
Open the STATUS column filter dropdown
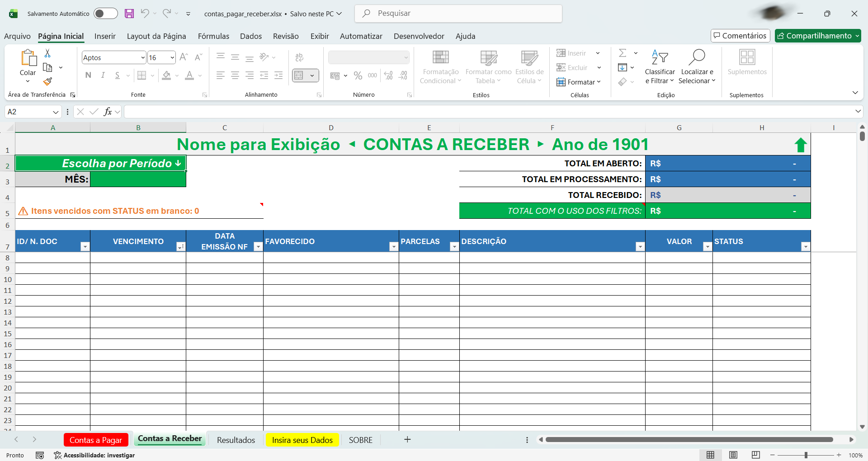pyautogui.click(x=805, y=247)
